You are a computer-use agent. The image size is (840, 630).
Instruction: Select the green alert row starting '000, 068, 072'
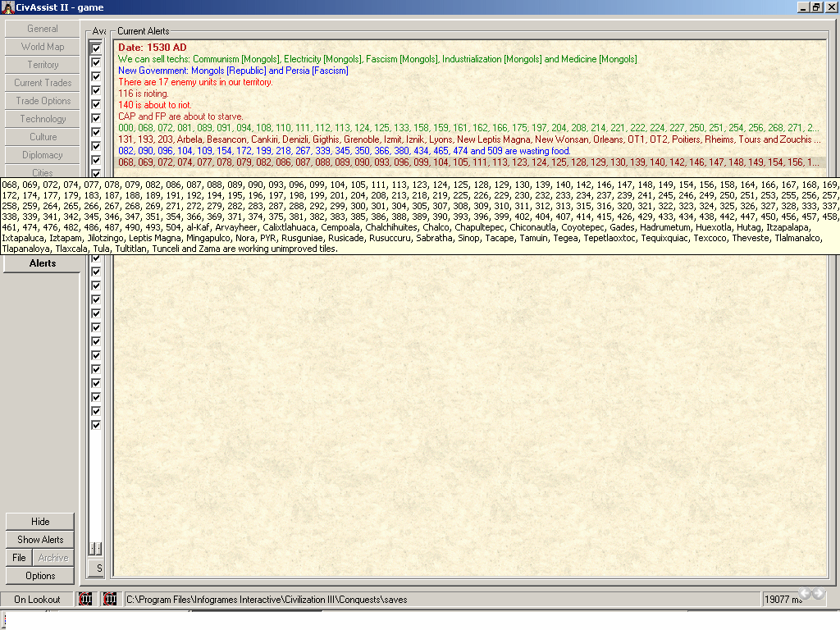468,128
